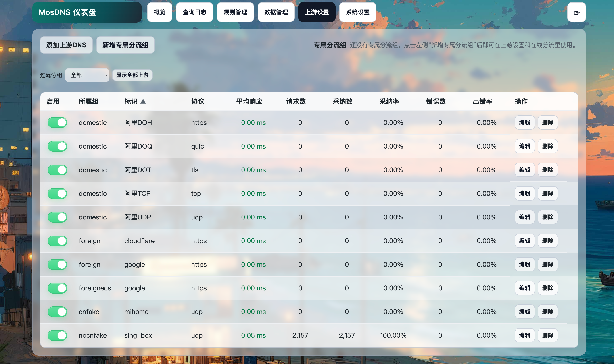Click the 专属分流组 label
The width and height of the screenshot is (614, 364).
330,45
